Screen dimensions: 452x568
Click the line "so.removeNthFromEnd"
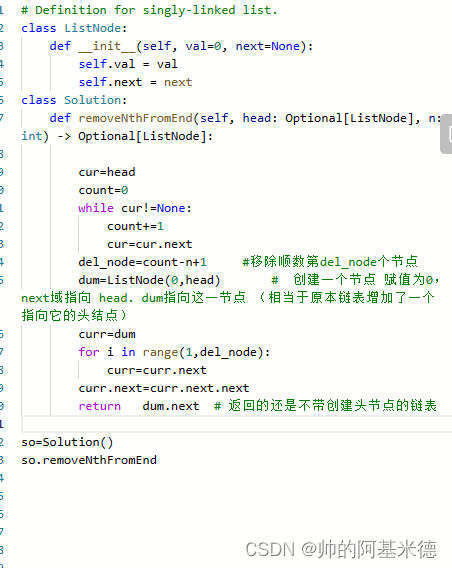point(89,460)
